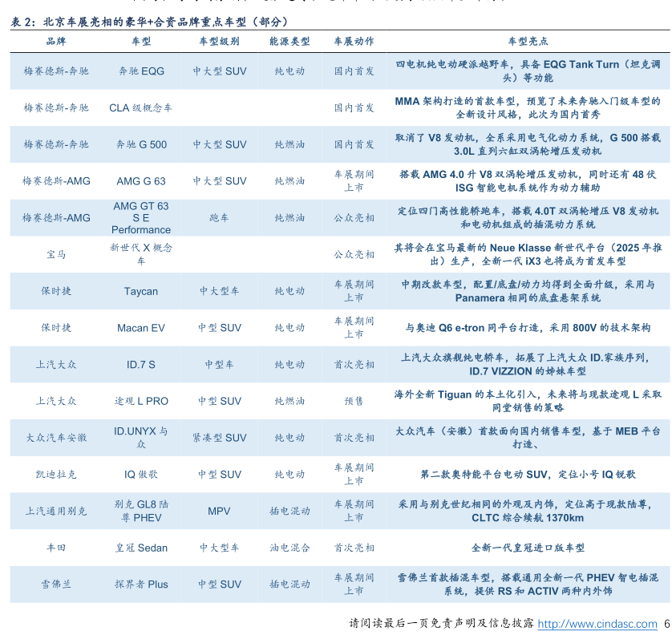Click the 品牌 column header
Image resolution: width=672 pixels, height=635 pixels.
(x=56, y=41)
